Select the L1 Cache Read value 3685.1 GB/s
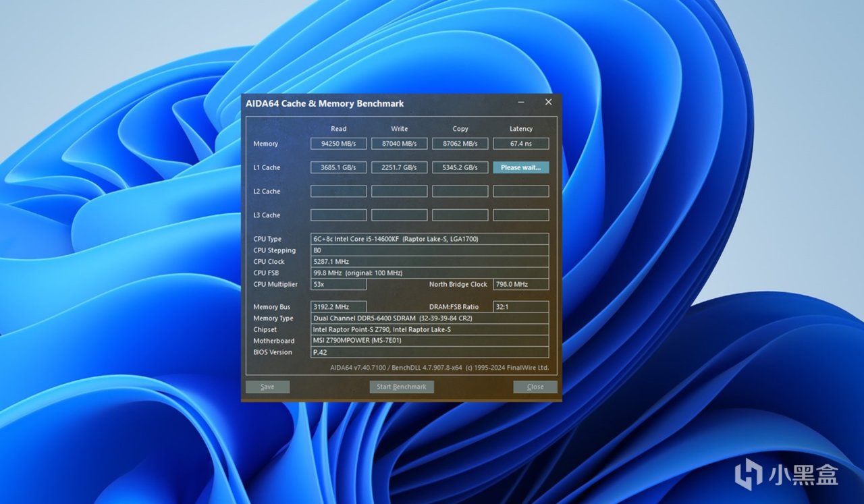 pyautogui.click(x=339, y=167)
